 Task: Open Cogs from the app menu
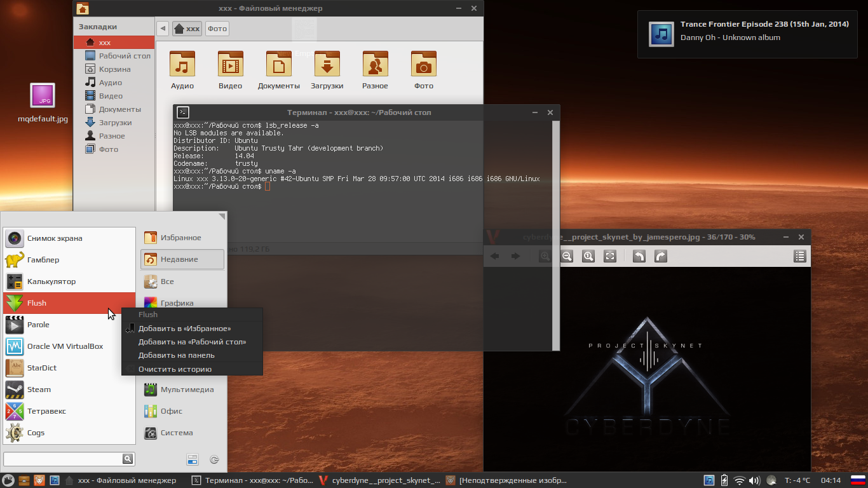pos(69,433)
